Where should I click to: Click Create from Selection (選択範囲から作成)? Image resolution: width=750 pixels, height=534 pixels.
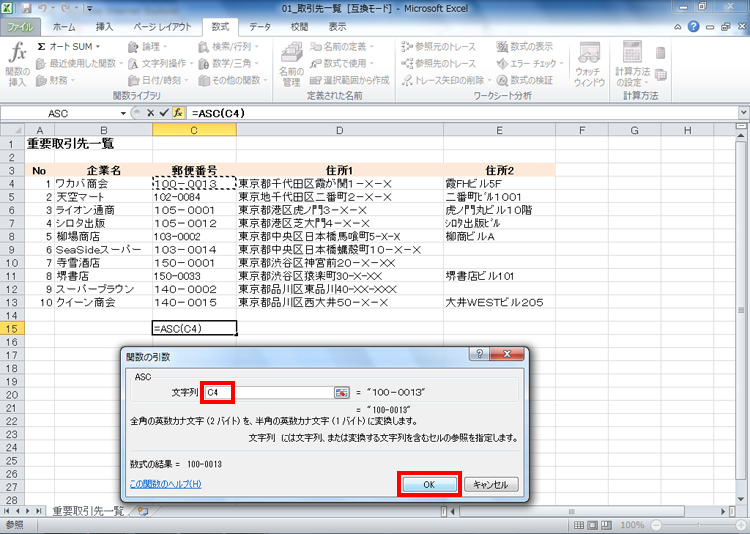[350, 80]
